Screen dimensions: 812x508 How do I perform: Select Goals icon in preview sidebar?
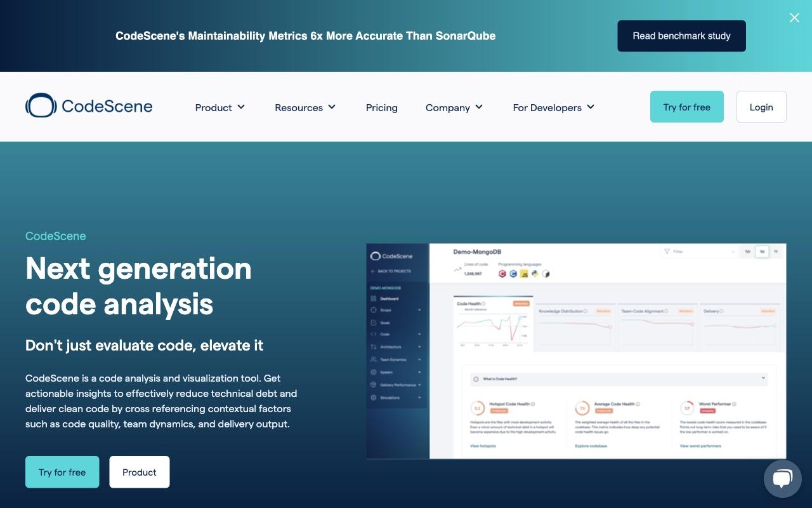[374, 323]
